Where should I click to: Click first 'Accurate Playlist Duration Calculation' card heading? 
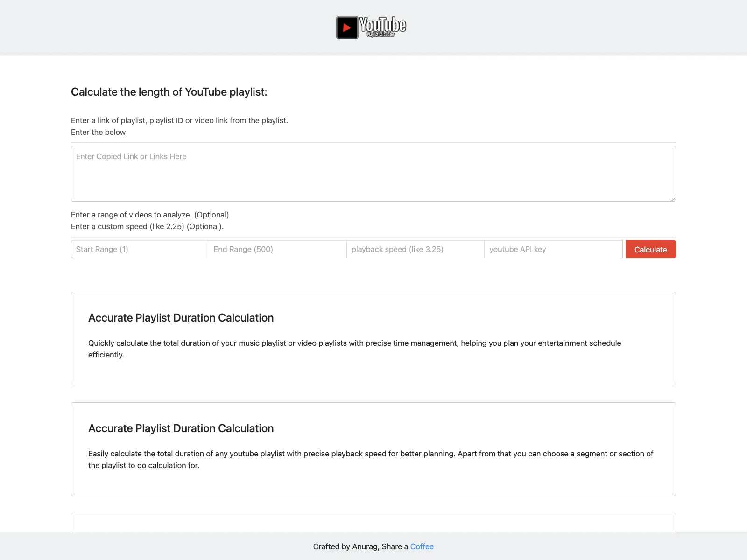pos(181,318)
